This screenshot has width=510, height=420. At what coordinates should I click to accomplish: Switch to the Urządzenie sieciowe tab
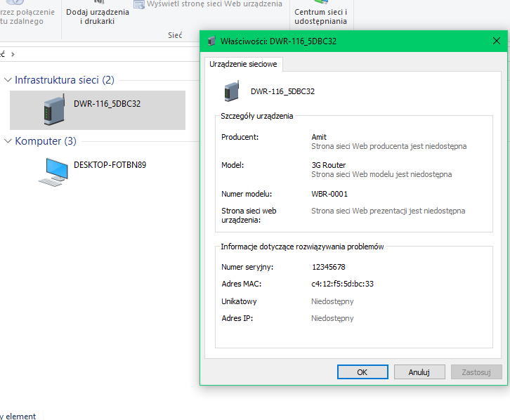click(x=244, y=64)
